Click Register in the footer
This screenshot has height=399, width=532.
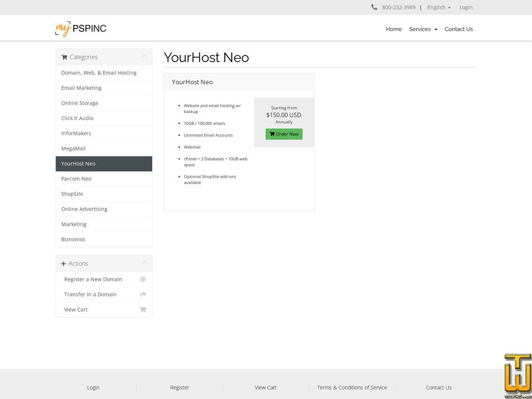pyautogui.click(x=180, y=387)
